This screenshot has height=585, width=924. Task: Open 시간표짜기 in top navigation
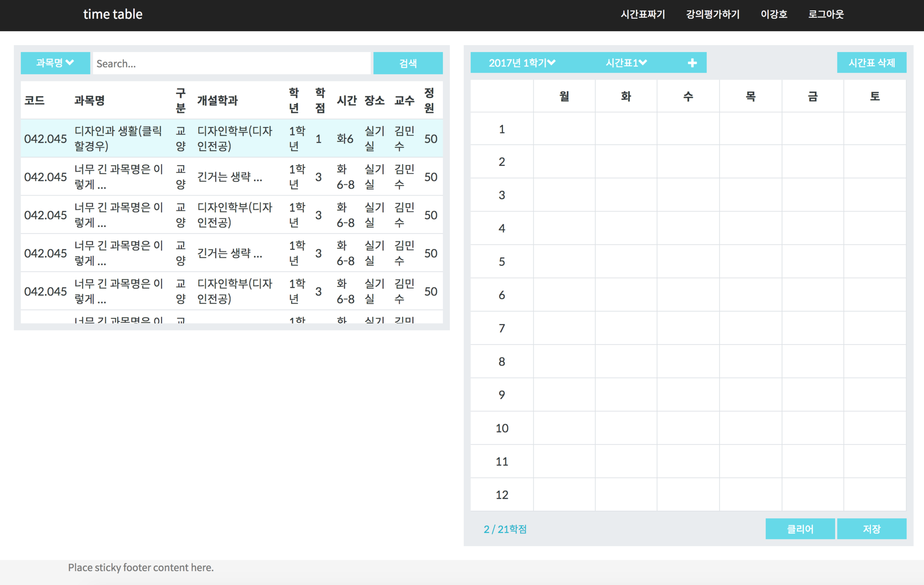click(643, 14)
